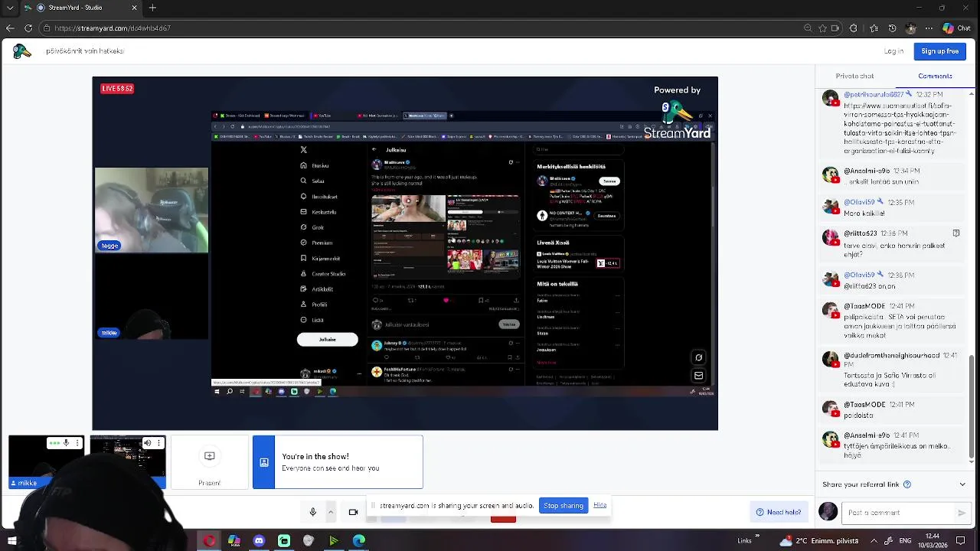
Task: Toggle the camera
Action: click(353, 512)
